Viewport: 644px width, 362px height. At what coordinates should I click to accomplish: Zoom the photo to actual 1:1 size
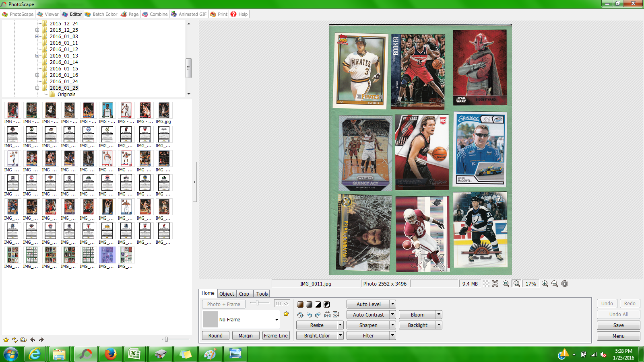click(506, 284)
